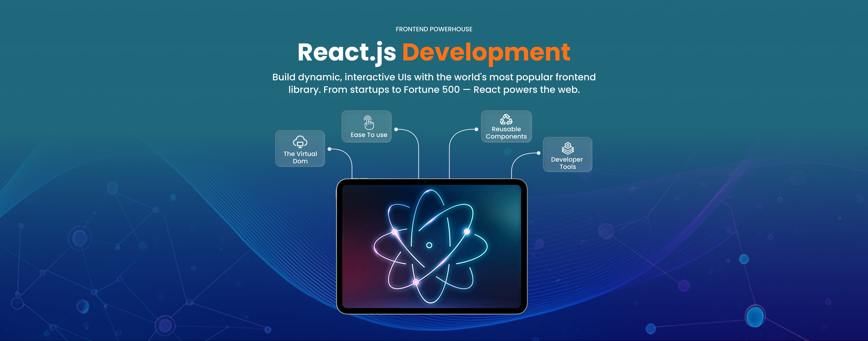Click the glowing node on atom's right orbit
This screenshot has width=868, height=341.
[x=467, y=231]
